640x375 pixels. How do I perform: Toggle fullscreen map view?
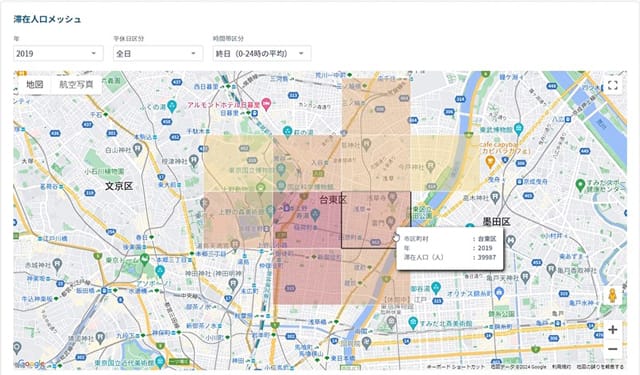coord(613,85)
